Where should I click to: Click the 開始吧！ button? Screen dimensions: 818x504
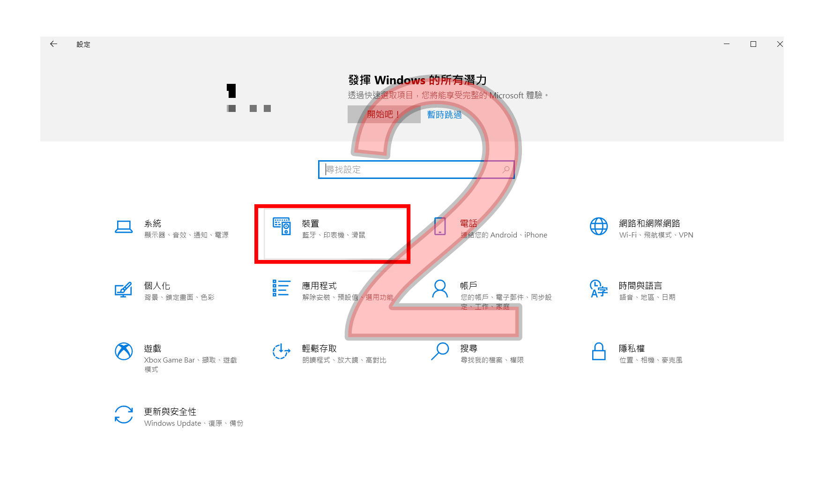(x=384, y=114)
